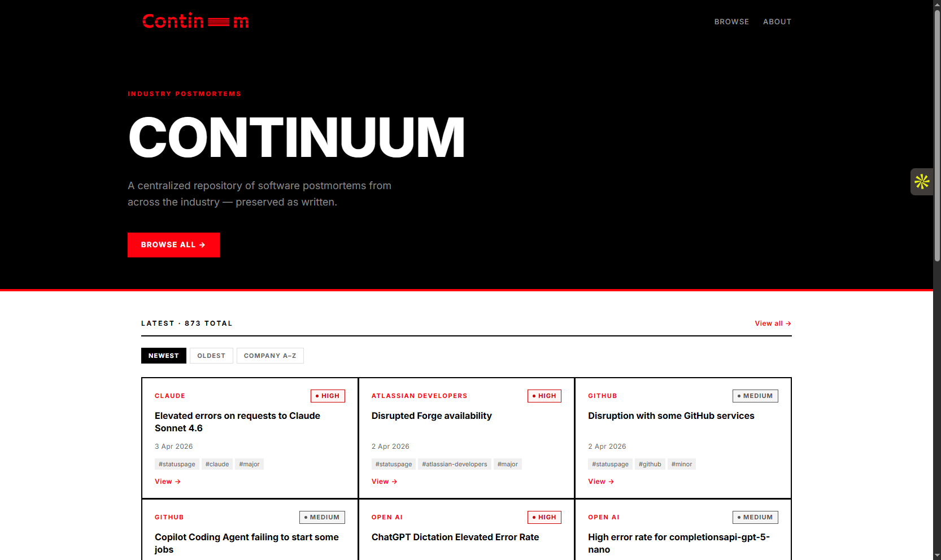Click the arrow icon next to 'View all'
The image size is (941, 560).
pyautogui.click(x=787, y=323)
